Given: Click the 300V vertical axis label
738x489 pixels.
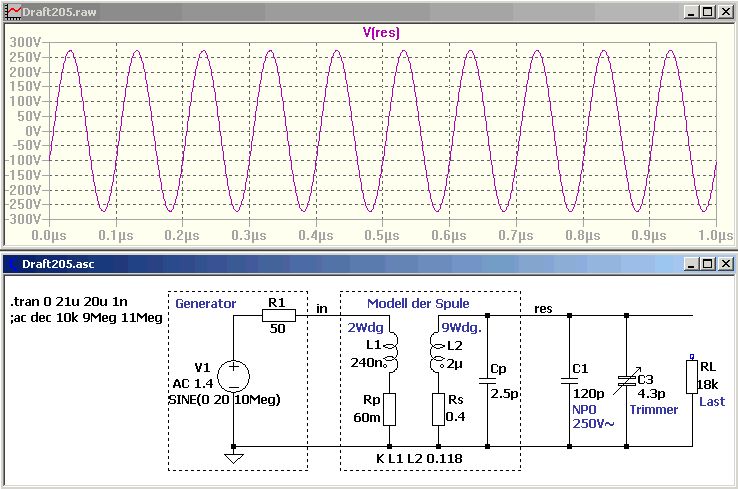Looking at the screenshot, I should coord(25,42).
